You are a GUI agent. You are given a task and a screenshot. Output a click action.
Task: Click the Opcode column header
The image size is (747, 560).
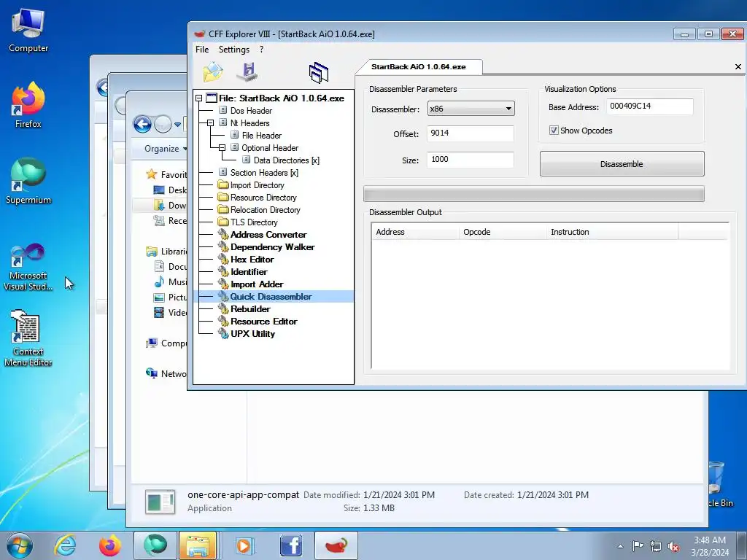[x=503, y=232]
